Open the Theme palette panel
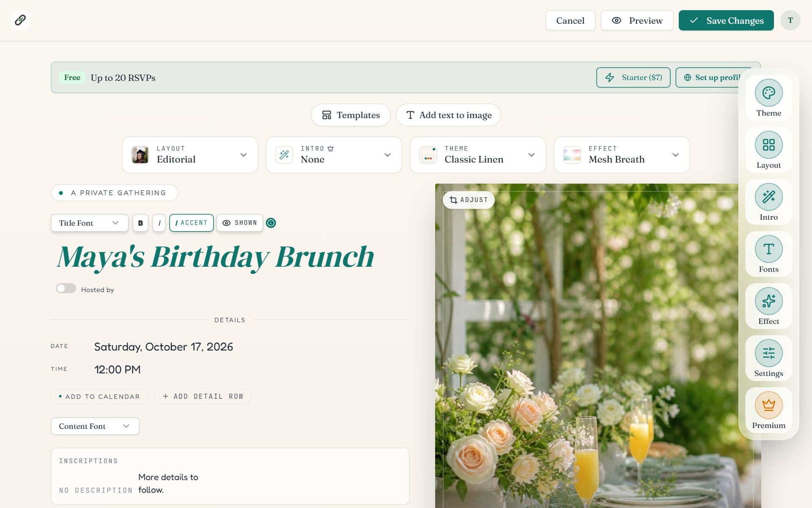The image size is (812, 508). 768,98
